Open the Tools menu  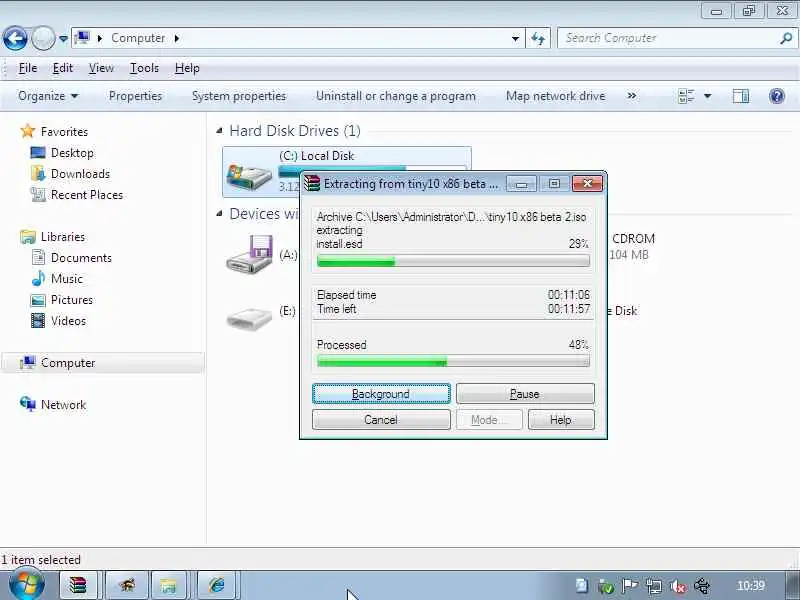[144, 68]
